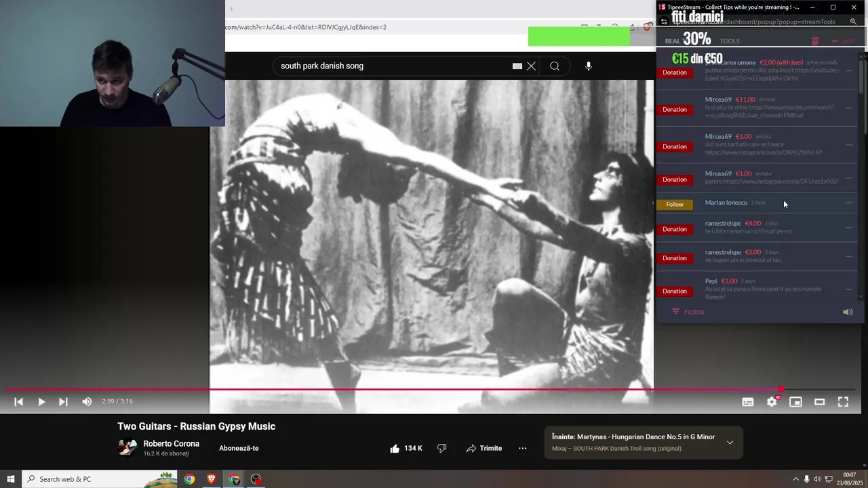Click the Mircea69 €11.00 donor name
The image size is (868, 488).
click(718, 100)
